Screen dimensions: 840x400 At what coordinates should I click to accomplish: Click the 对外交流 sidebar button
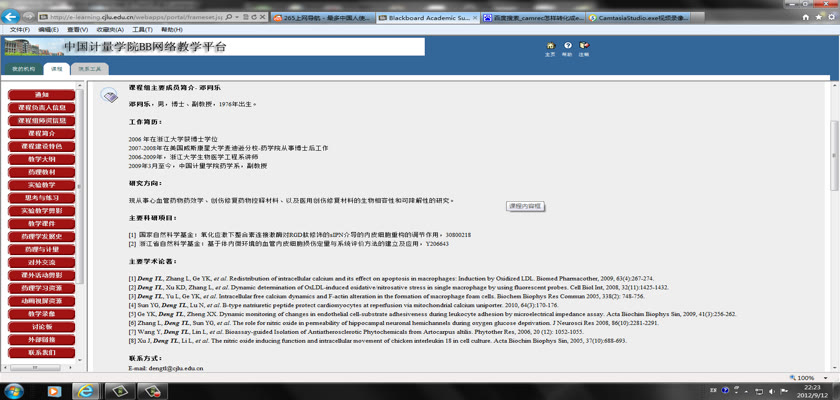click(41, 262)
